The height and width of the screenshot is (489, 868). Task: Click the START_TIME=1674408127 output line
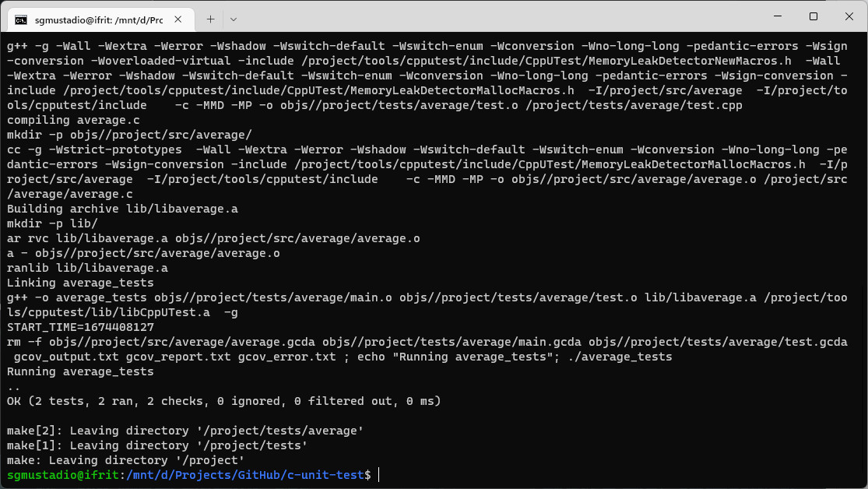(80, 327)
